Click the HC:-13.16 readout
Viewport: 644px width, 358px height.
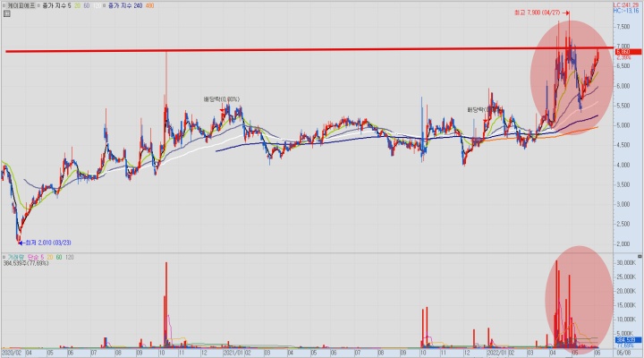coord(626,11)
